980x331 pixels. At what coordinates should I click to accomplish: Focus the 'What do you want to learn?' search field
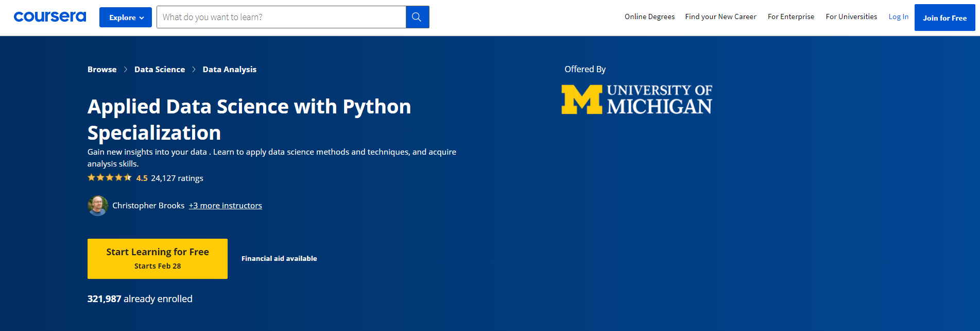281,17
